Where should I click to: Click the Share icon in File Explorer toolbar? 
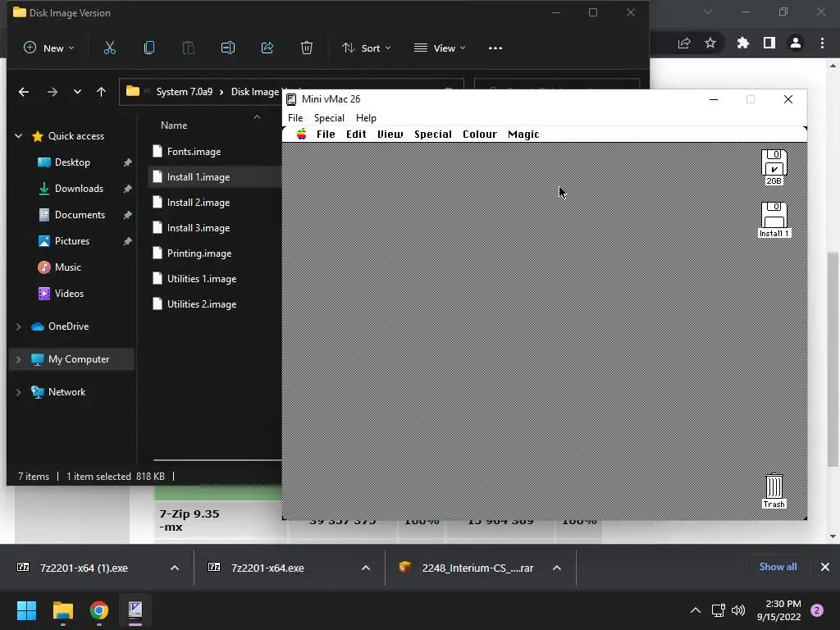coord(267,48)
